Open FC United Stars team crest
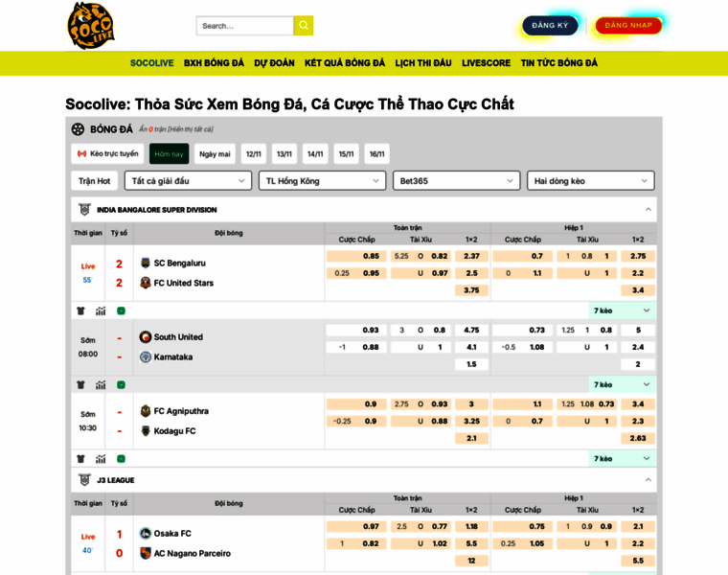Screen dimensions: 728x575 [146, 283]
